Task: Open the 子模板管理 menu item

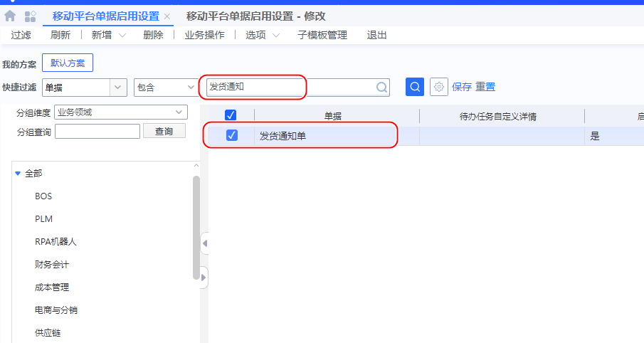Action: 322,35
